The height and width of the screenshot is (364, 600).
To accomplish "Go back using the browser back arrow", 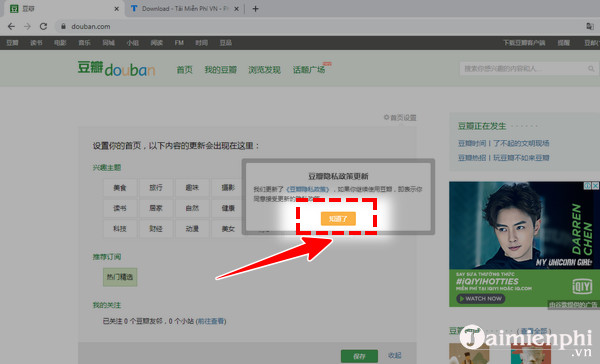I will [11, 26].
